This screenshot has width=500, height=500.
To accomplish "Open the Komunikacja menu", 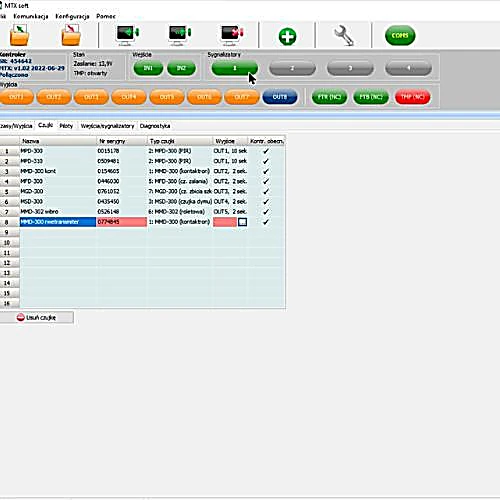I will click(x=31, y=16).
